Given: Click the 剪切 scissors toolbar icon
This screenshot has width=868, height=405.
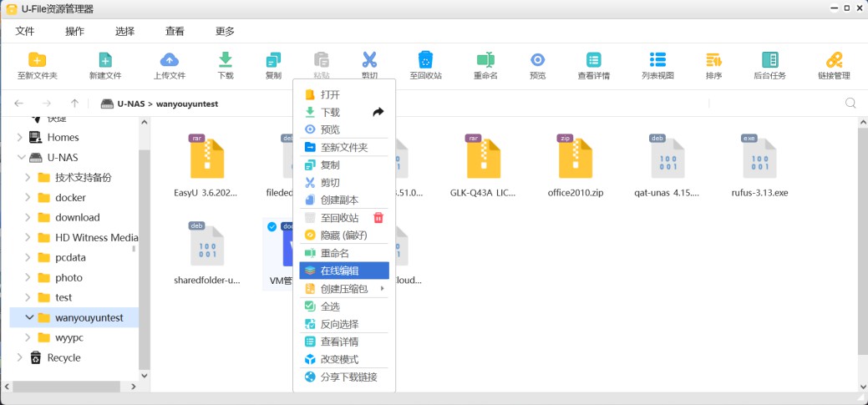Looking at the screenshot, I should [369, 60].
